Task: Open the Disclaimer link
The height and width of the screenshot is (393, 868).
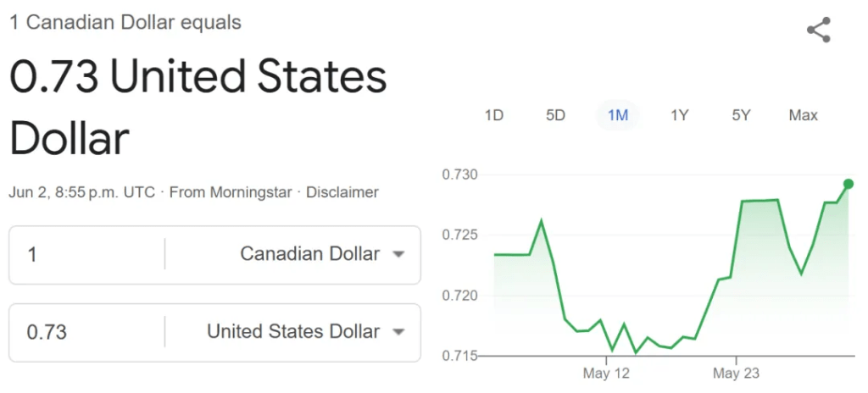Action: coord(342,192)
